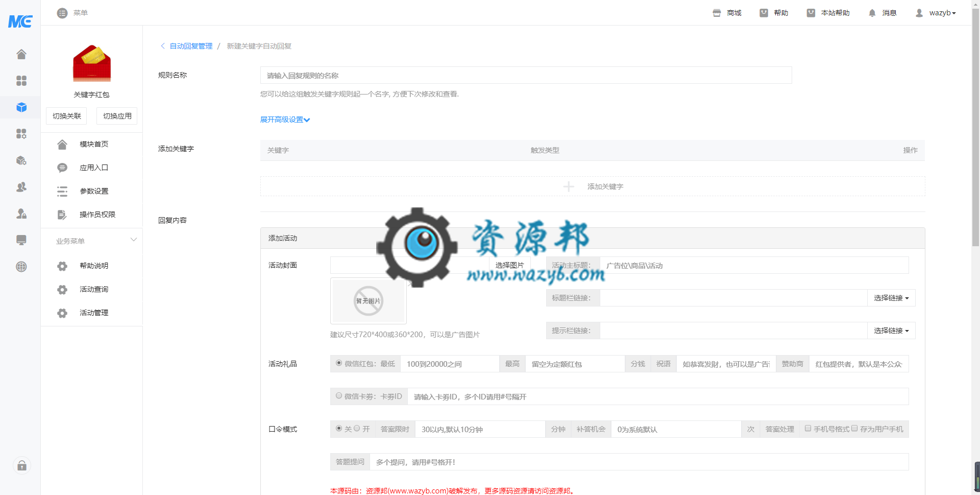Click the user avatar icon

[x=919, y=13]
